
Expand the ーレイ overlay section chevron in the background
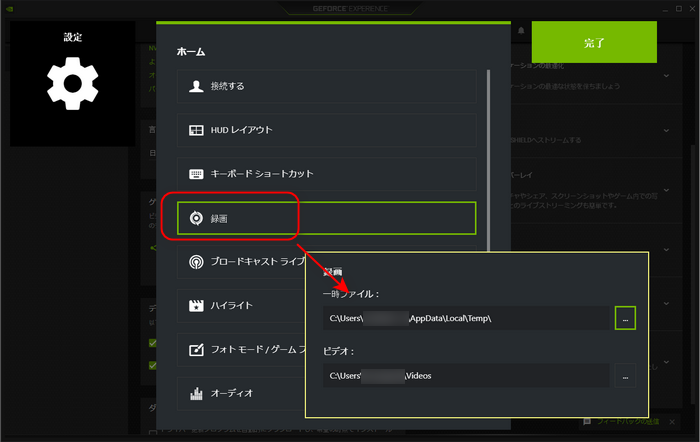click(x=666, y=190)
